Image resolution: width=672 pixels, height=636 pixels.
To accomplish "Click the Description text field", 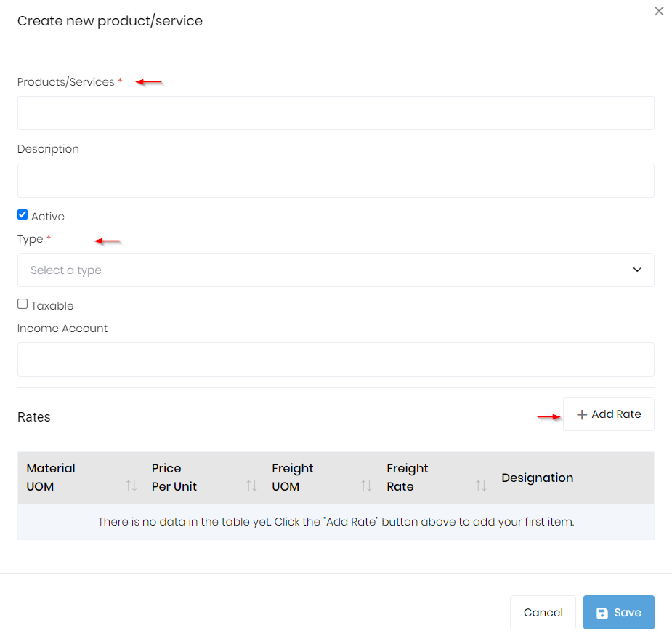I will pyautogui.click(x=336, y=180).
